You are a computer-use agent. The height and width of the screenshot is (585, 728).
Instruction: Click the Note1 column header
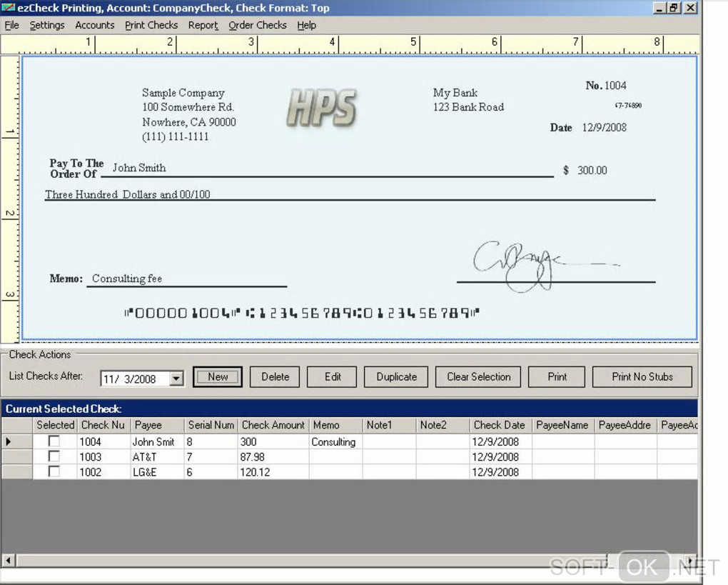(389, 425)
